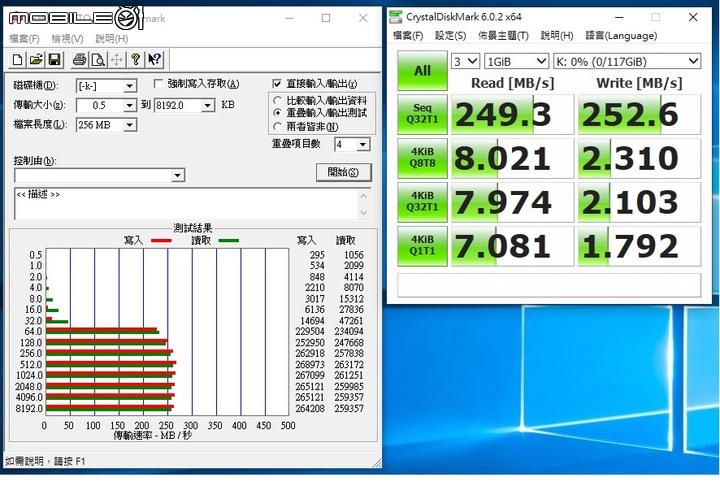Open file using the folder toolbar icon

click(x=36, y=60)
